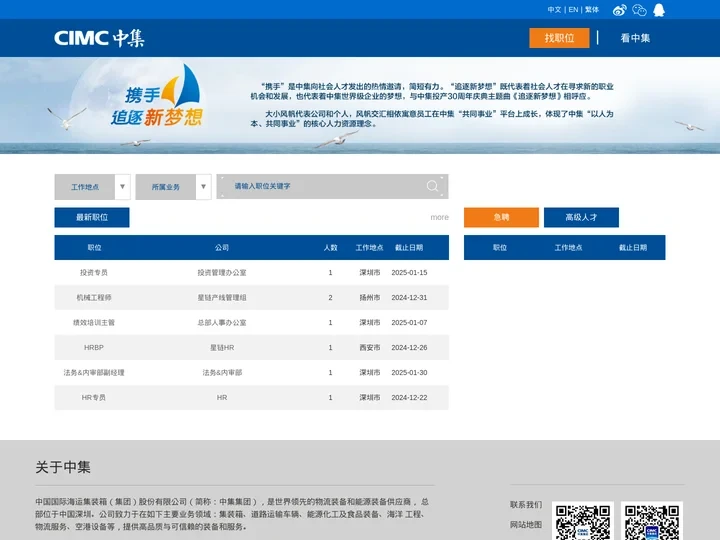Screen dimensions: 720x540
Task: Open the 法务&内审部副经理 job posting
Action: [x=94, y=372]
